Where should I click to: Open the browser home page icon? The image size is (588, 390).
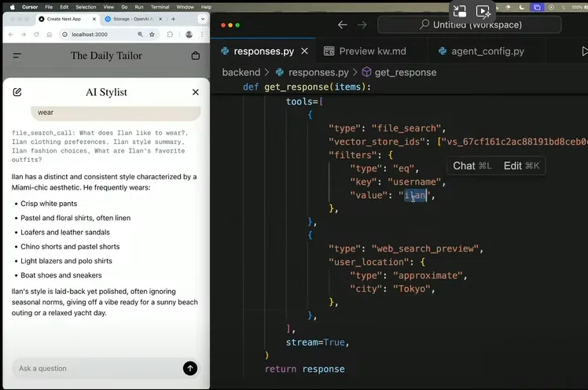coord(49,35)
